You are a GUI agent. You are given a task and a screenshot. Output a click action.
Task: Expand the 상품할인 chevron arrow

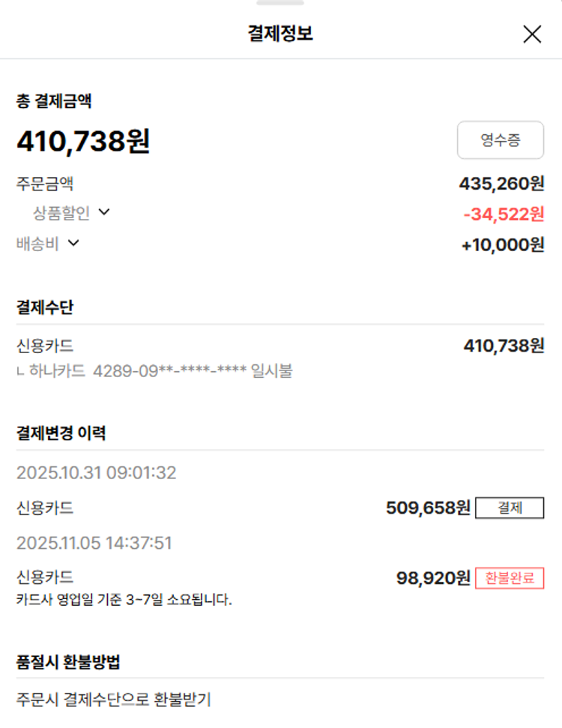[104, 212]
